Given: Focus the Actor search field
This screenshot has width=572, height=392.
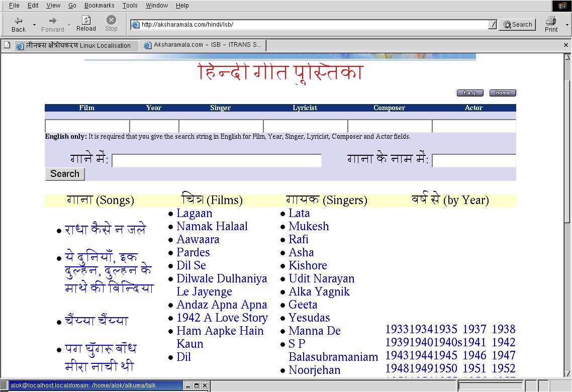Looking at the screenshot, I should (x=474, y=126).
